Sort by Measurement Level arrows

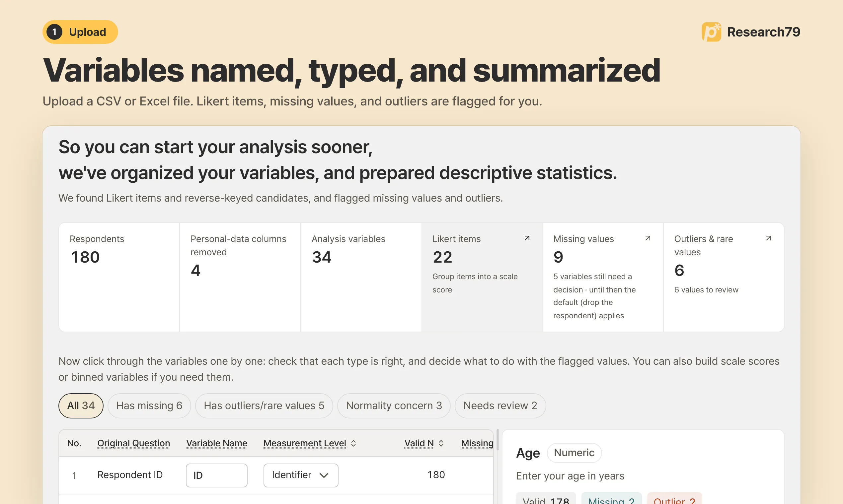[x=353, y=443]
